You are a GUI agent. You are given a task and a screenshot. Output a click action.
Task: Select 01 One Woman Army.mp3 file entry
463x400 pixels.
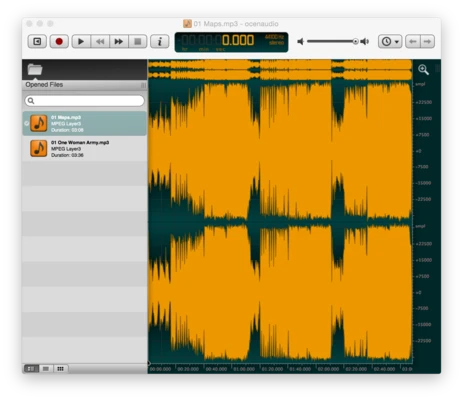pyautogui.click(x=85, y=149)
